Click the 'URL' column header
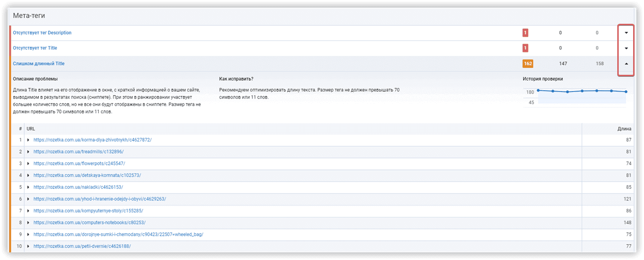This screenshot has height=260, width=644. [x=31, y=129]
